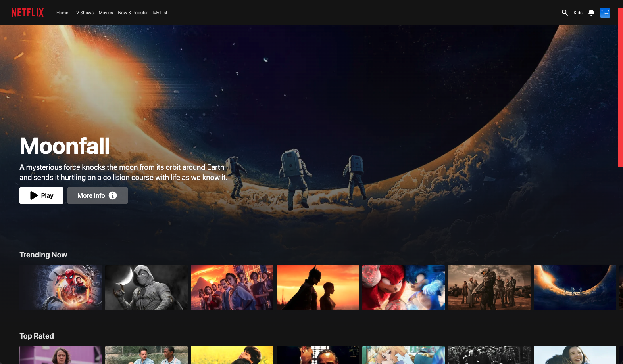
Task: Click the Moonfall title text
Action: 65,146
